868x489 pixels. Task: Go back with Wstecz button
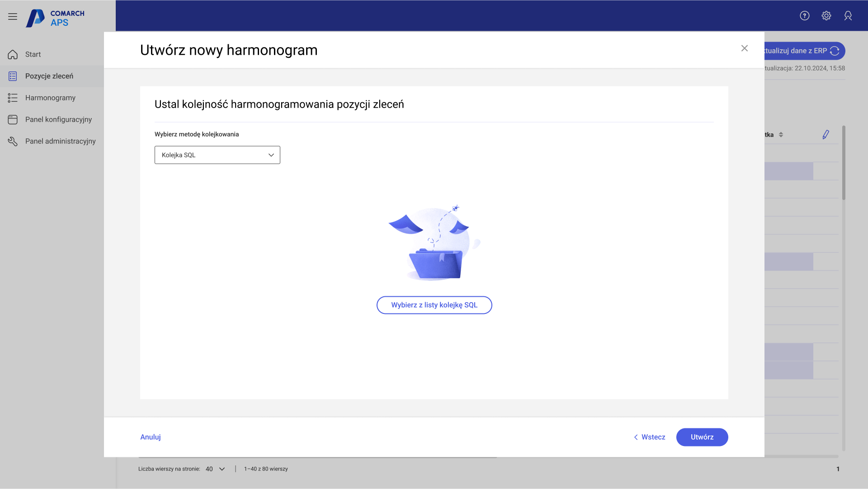(x=649, y=437)
